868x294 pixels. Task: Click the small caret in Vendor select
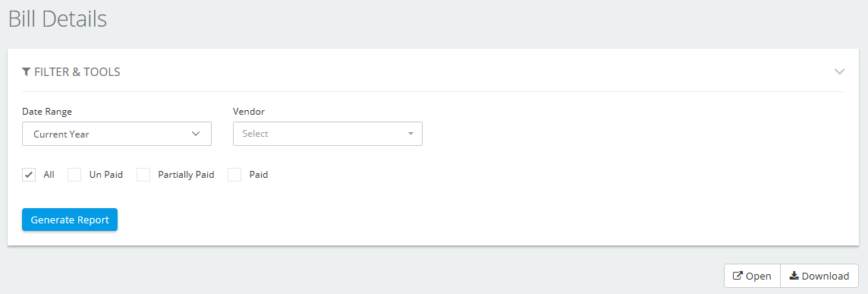pyautogui.click(x=410, y=134)
